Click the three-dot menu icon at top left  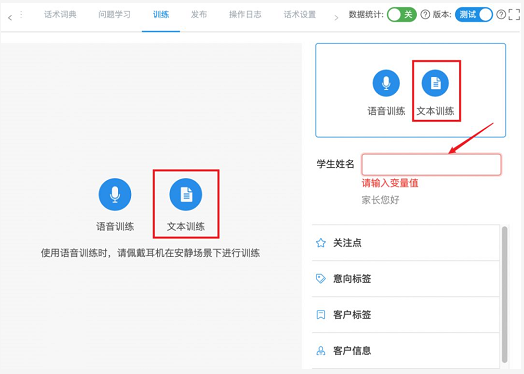[x=21, y=14]
